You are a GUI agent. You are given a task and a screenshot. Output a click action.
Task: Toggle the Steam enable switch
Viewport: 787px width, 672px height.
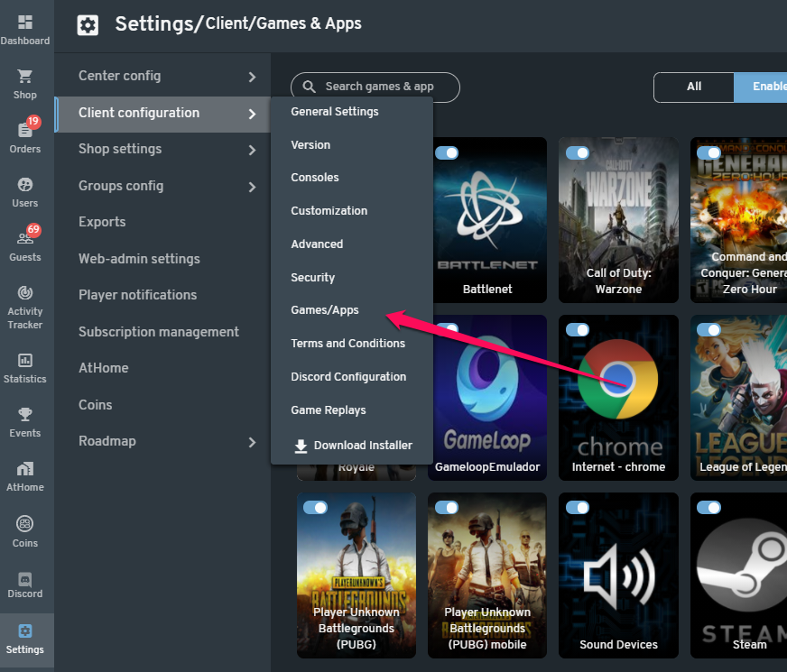(708, 508)
